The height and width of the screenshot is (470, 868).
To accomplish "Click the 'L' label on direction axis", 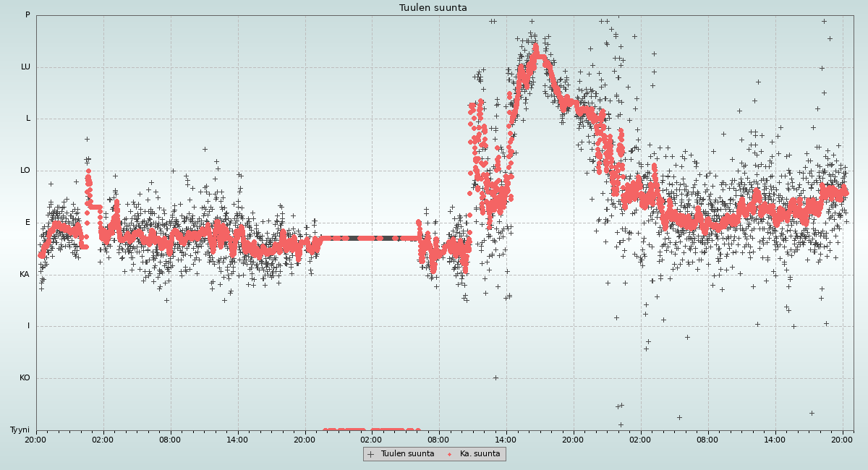I will [28, 119].
